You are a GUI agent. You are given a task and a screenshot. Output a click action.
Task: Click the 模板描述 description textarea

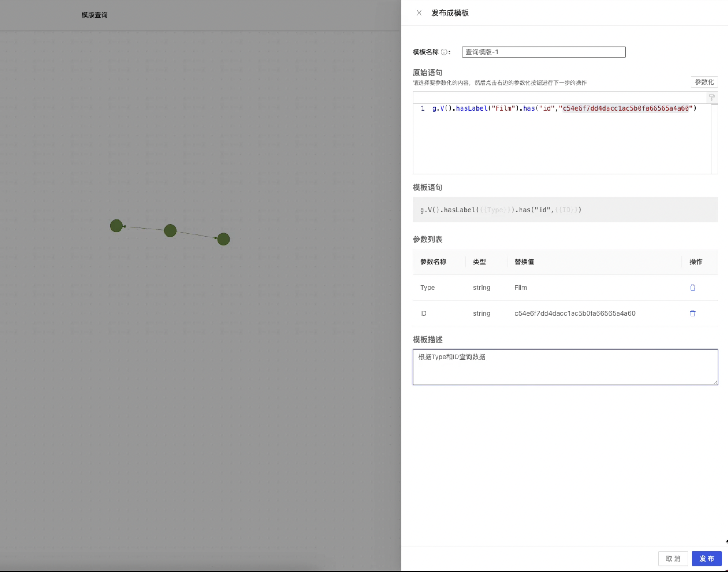click(565, 367)
